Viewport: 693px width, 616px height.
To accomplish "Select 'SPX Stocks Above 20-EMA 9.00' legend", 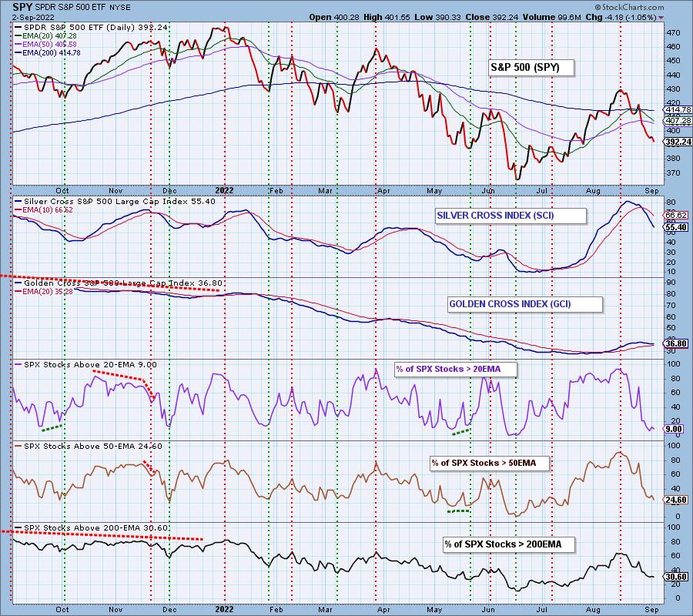I will tap(85, 365).
